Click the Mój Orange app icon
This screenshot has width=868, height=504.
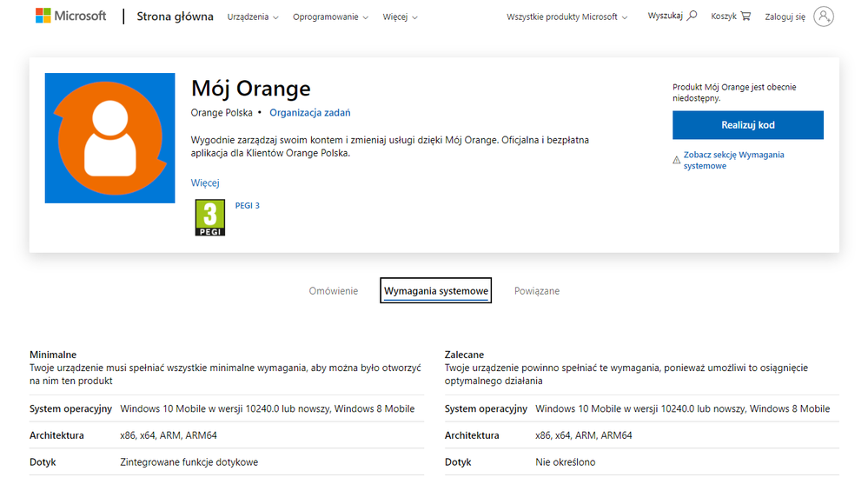tap(109, 138)
